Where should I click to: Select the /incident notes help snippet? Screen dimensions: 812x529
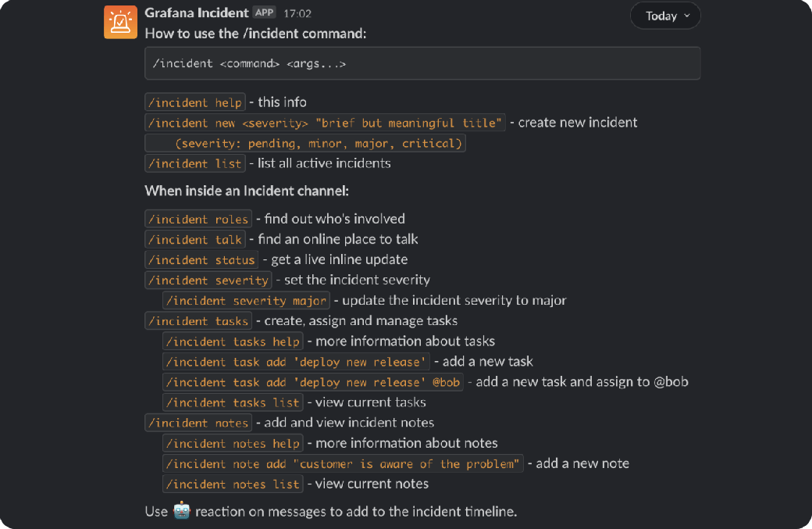click(232, 443)
